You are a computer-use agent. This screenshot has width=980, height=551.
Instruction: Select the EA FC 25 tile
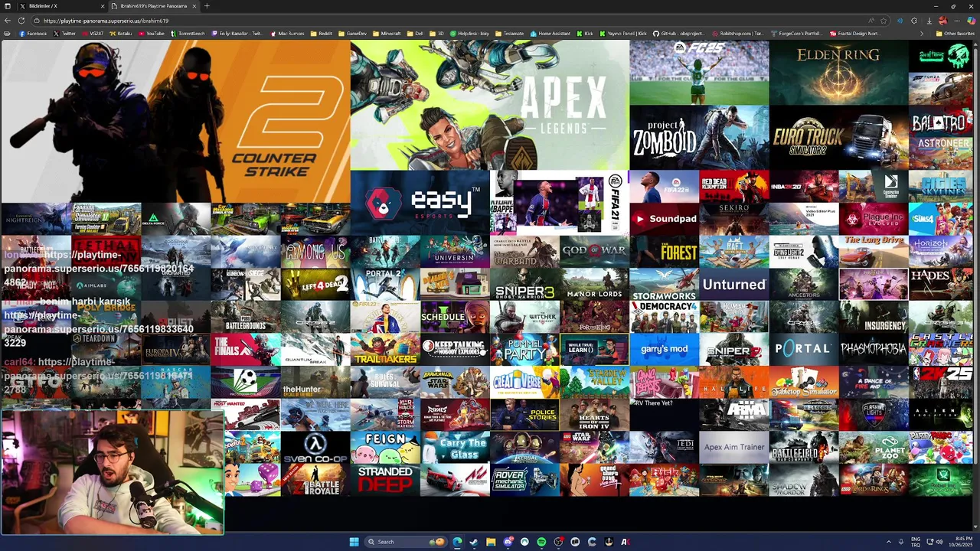click(699, 73)
